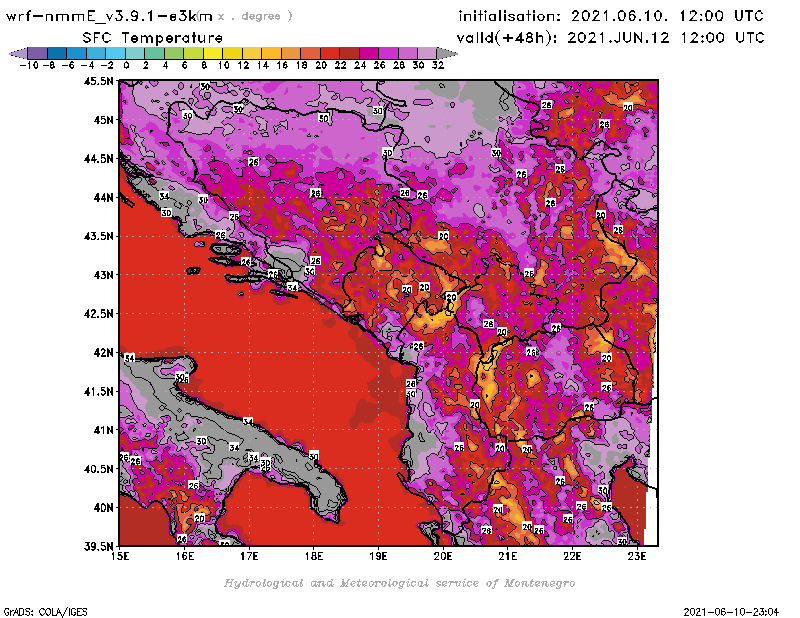Select the '20E' longitude axis label
Viewport: 800px width, 618px height.
443,556
